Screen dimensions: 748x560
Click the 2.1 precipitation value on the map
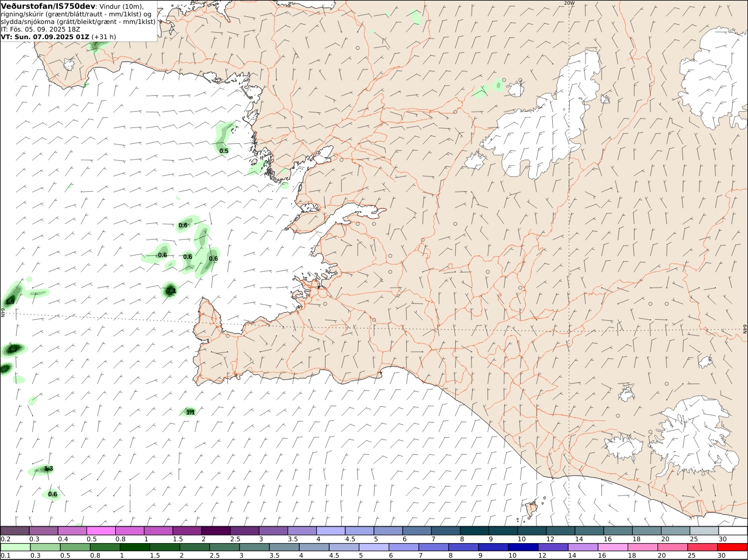[x=171, y=290]
